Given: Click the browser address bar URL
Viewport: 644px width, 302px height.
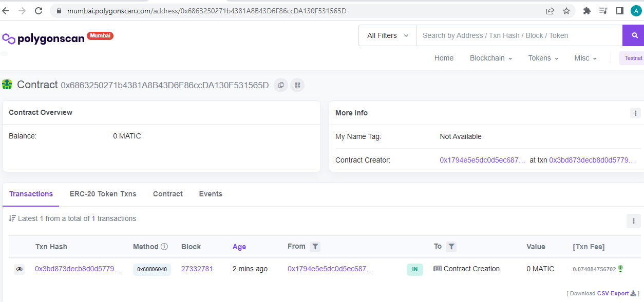Looking at the screenshot, I should (x=207, y=10).
